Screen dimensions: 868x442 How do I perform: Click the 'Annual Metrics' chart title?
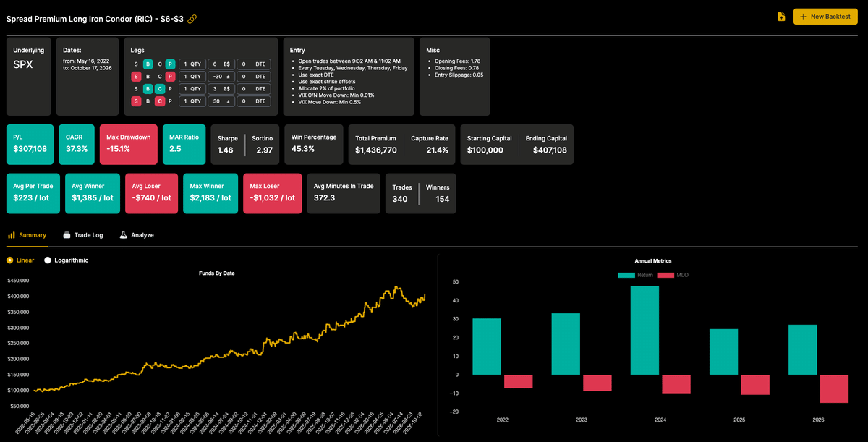[654, 260]
